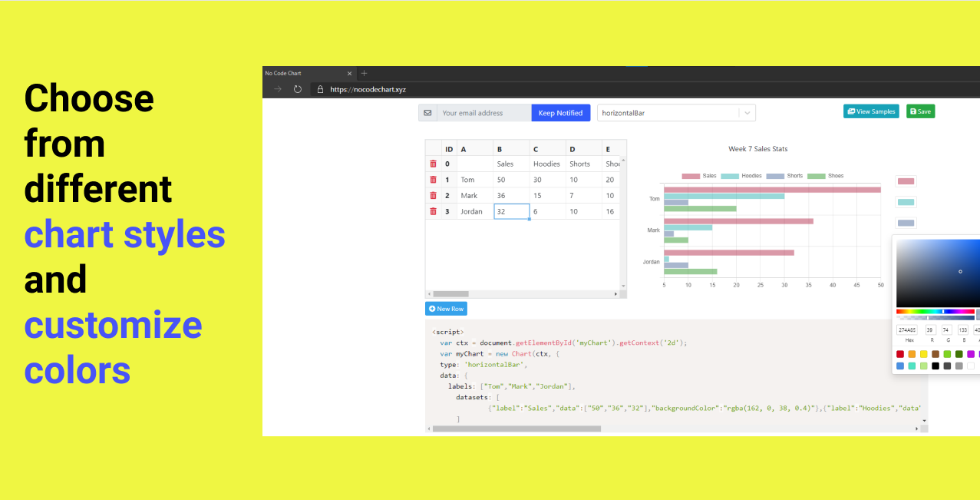Click column B header

(511, 149)
